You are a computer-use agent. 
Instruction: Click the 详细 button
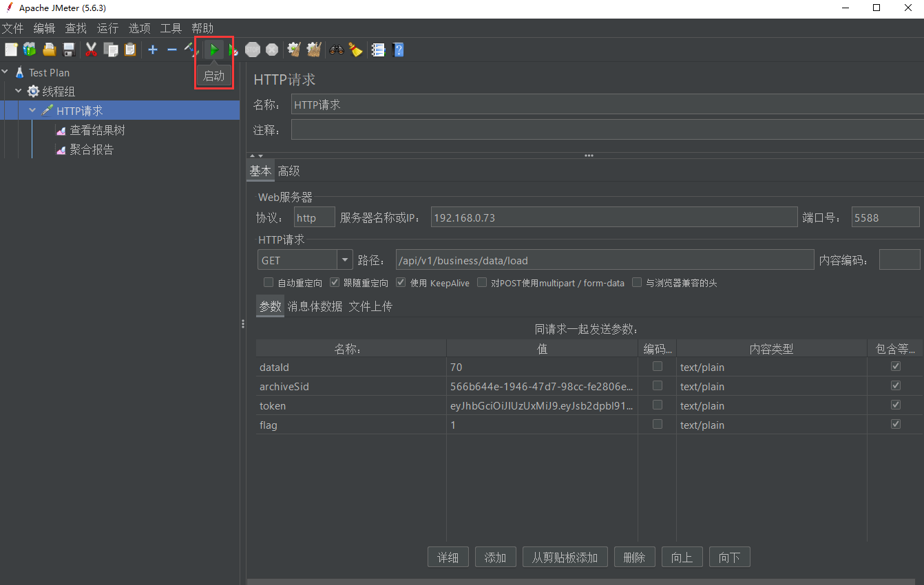(448, 557)
